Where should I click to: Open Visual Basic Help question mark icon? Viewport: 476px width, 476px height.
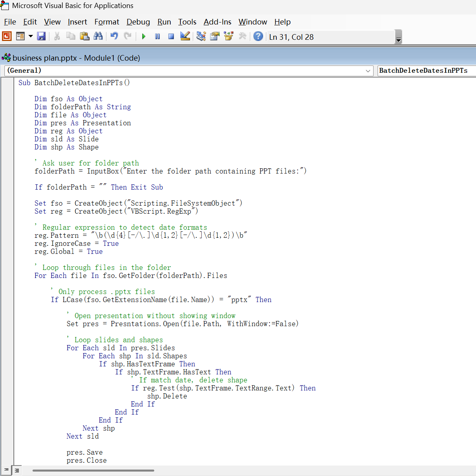click(x=258, y=37)
